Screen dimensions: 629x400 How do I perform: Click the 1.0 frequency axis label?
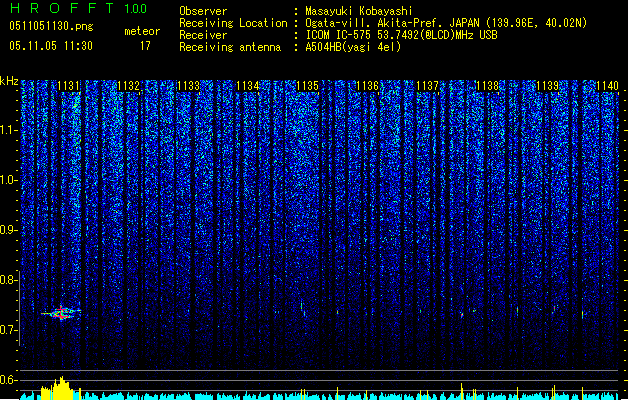tap(9, 180)
